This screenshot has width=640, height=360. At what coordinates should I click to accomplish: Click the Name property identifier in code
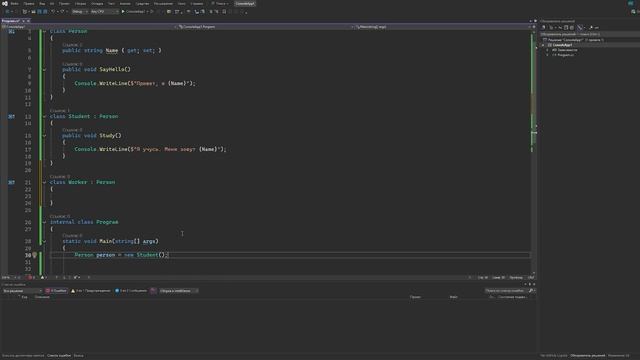point(112,51)
